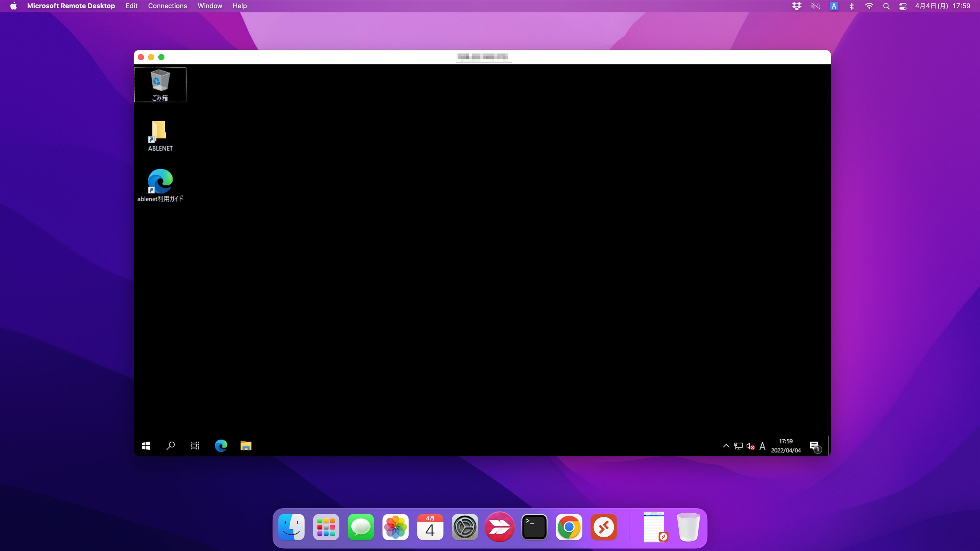Minimize the remote session window

click(x=151, y=57)
